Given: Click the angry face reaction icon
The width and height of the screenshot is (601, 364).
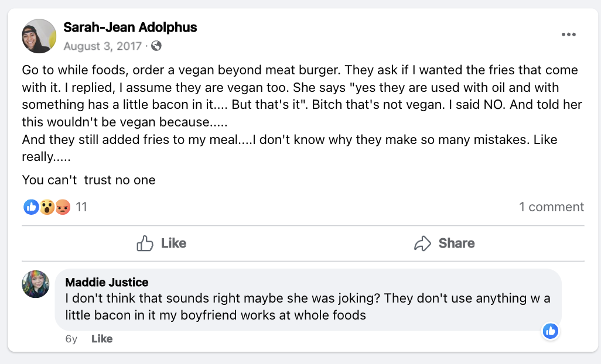Looking at the screenshot, I should (x=63, y=207).
